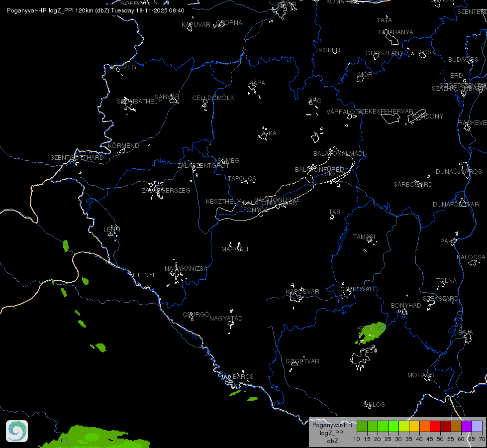This screenshot has height=448, width=487.
Task: Click the NAGYATÁD city label
Action: pyautogui.click(x=226, y=319)
